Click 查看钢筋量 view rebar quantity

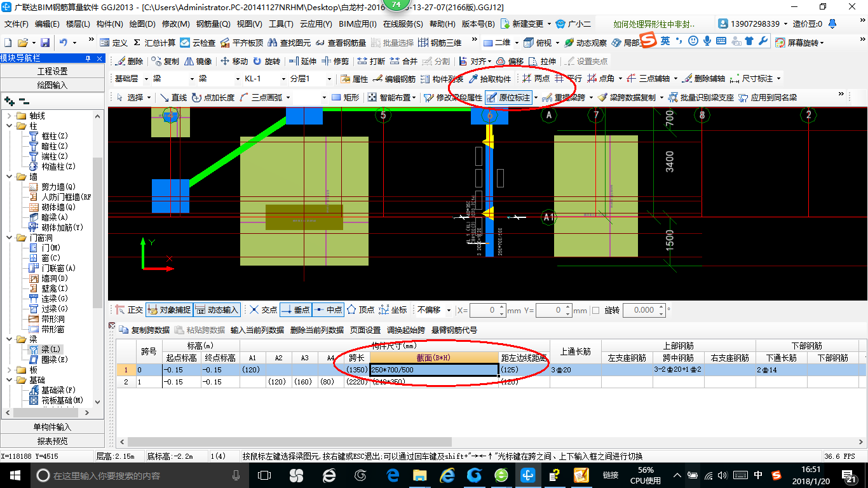[341, 43]
